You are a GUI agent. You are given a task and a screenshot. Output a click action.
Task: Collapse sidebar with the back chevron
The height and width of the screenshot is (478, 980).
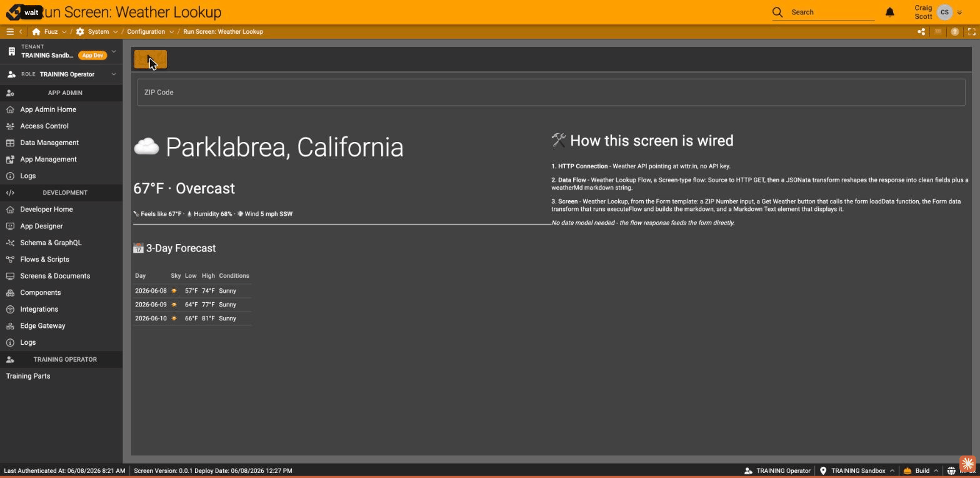(x=21, y=31)
